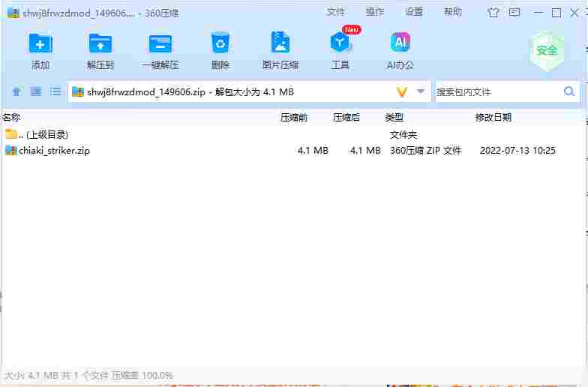588x387 pixels.
Task: Switch to the icon grid view
Action: [x=36, y=91]
